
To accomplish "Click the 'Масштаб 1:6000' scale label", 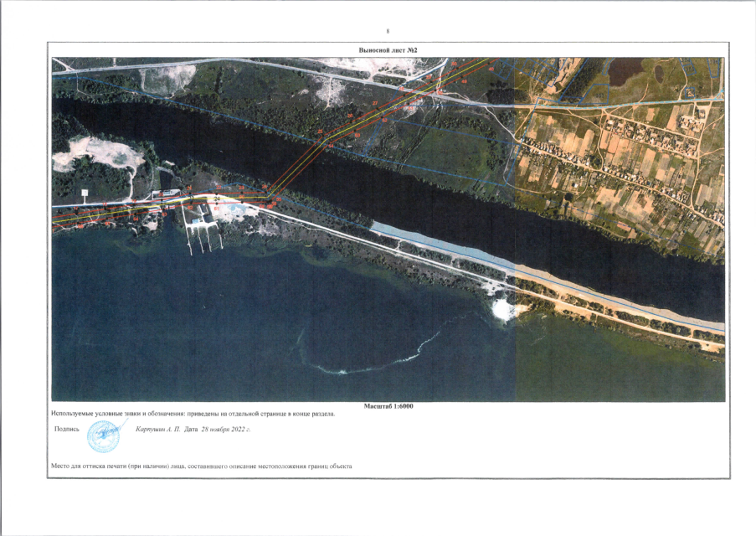I will pos(388,406).
